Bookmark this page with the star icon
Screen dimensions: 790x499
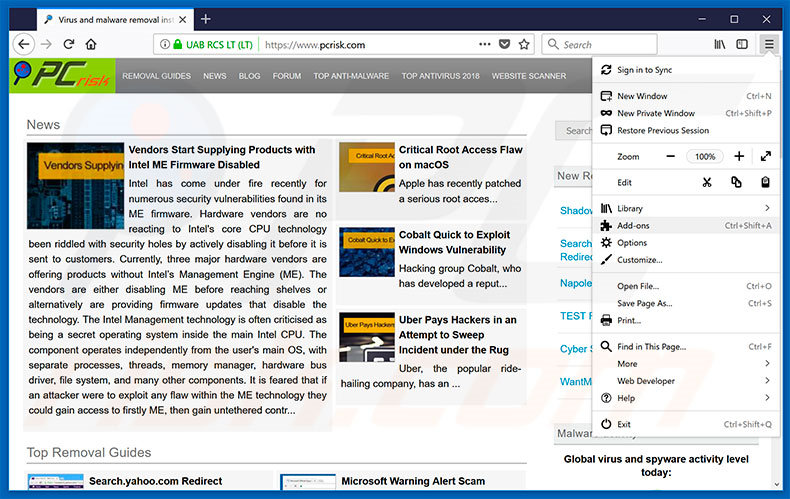524,44
